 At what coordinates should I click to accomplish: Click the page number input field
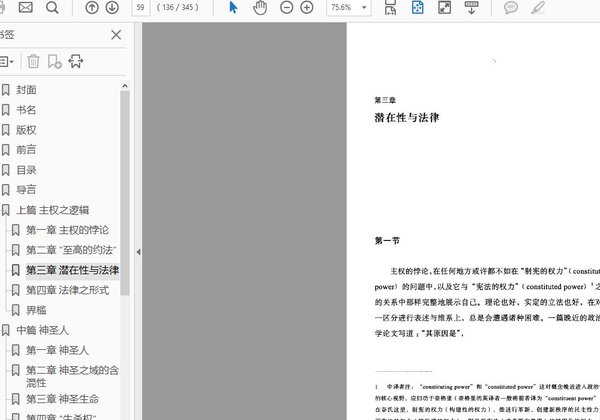coord(141,8)
